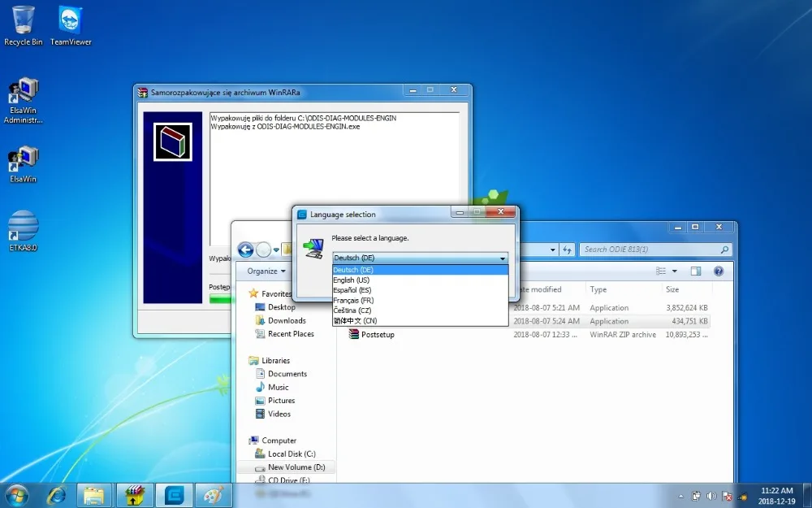Select Downloads in the navigation pane
Screen dimensions: 812x508
287,320
